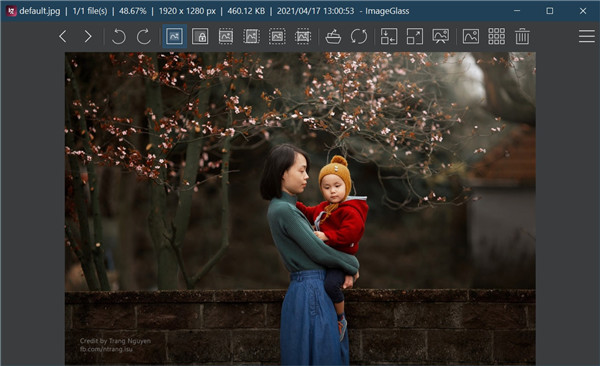Select the Scale to height zoom mode
600x366 pixels.
[251, 37]
